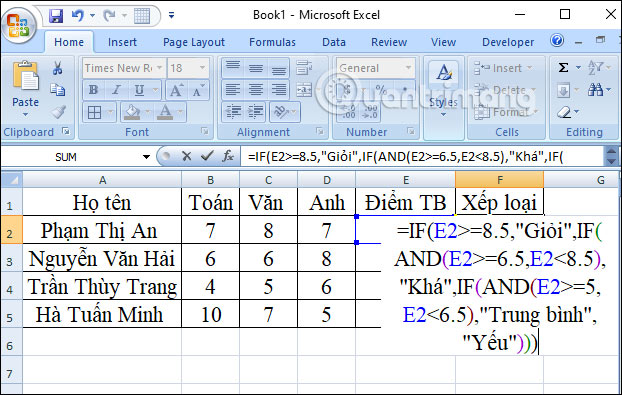Toggle Underline formatting
Screen dimensions: 622x395
139,90
